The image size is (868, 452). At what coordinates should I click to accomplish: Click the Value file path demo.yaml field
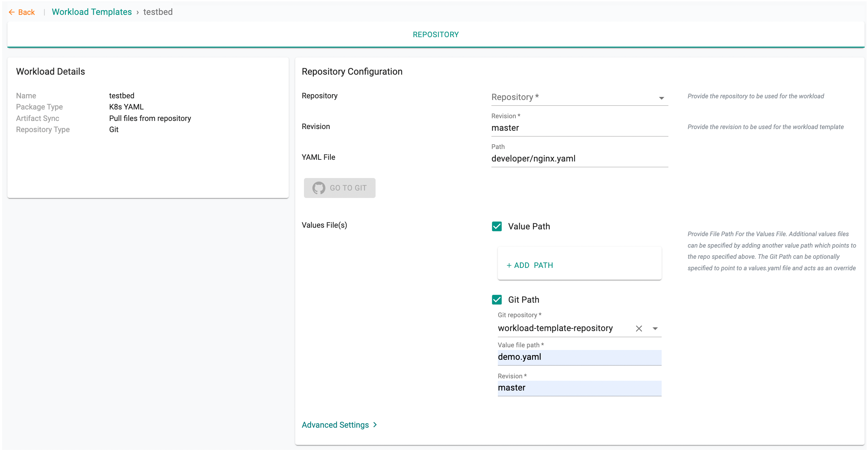[579, 357]
